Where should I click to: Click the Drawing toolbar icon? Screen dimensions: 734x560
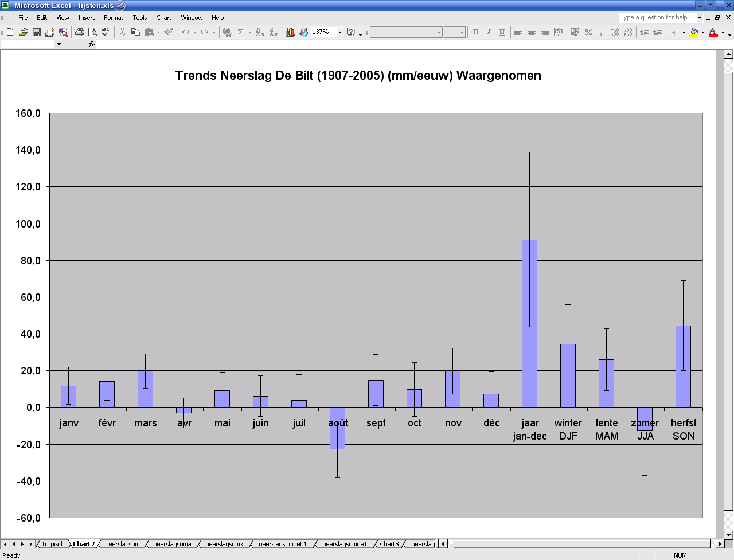point(303,32)
